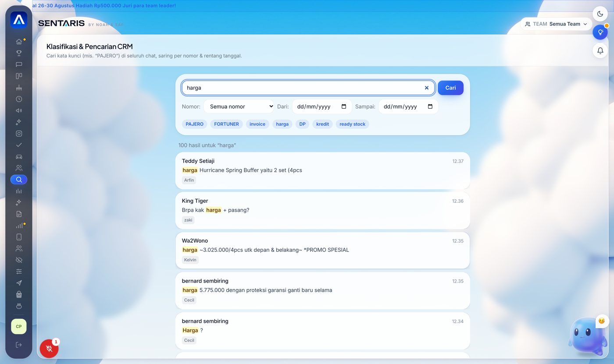Open the megaphone broadcast icon
The image size is (614, 364).
pos(19,110)
